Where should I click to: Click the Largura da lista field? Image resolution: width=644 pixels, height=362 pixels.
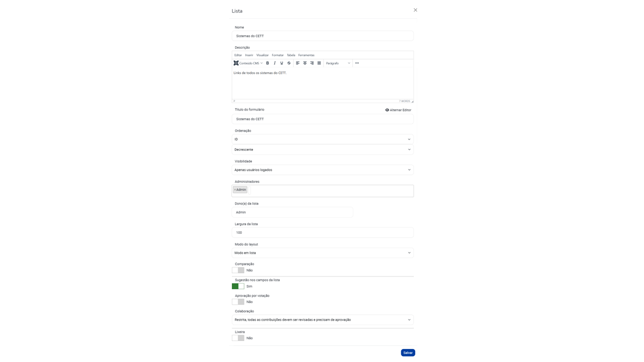point(323,232)
